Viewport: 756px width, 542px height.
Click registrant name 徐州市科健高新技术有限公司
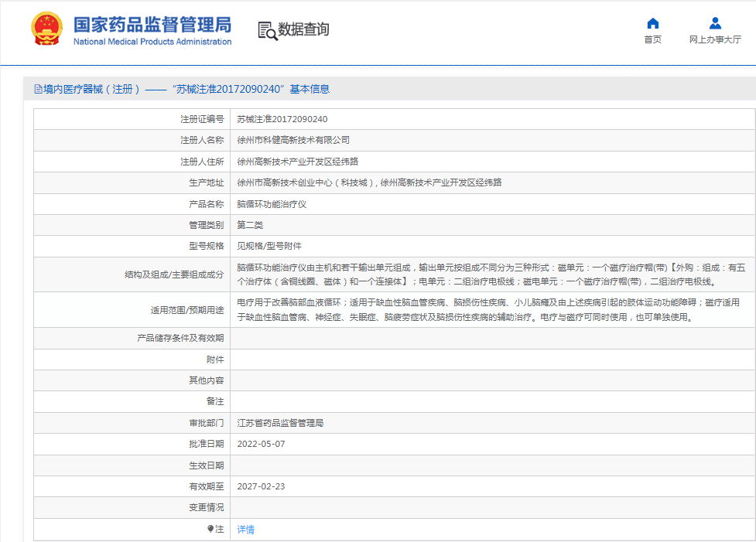[293, 141]
